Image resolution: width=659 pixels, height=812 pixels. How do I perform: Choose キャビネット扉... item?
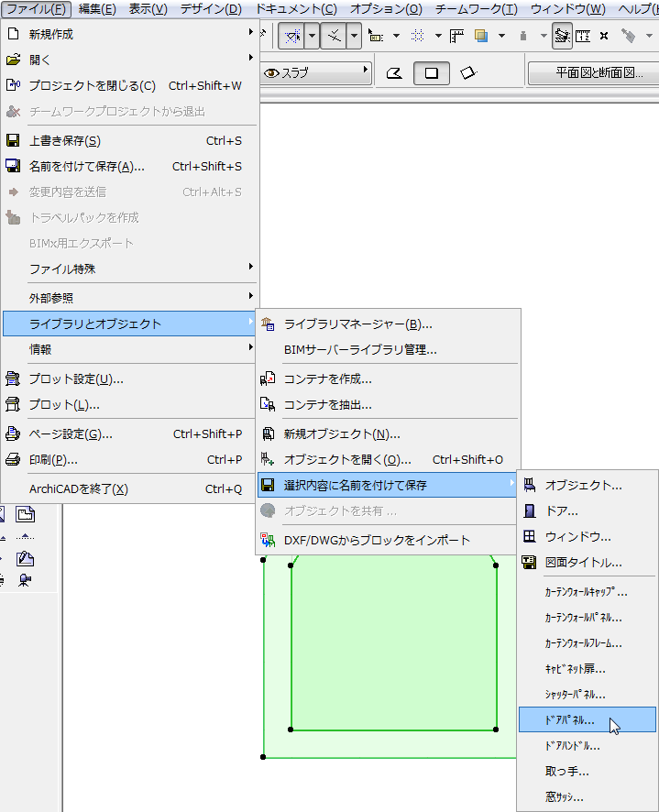588,668
